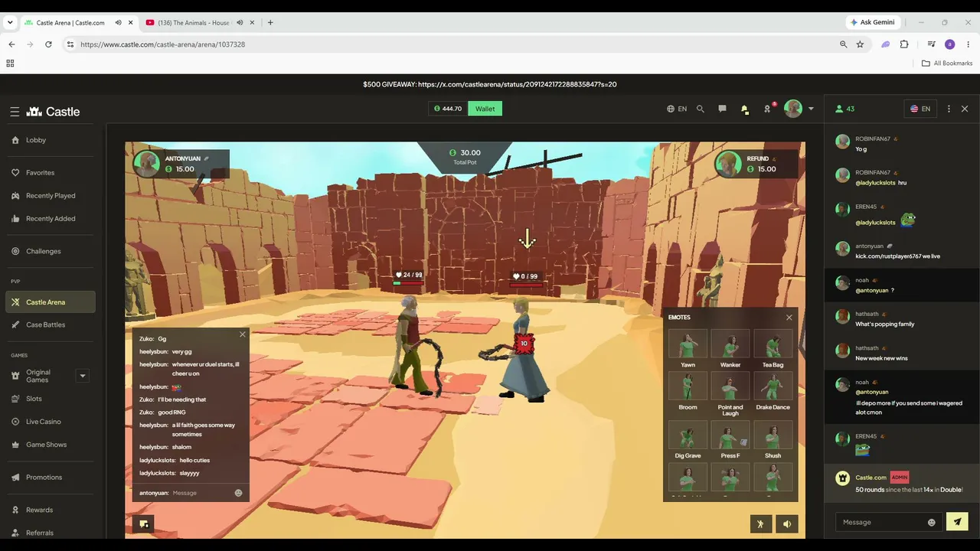Open Recently Added games

51,219
